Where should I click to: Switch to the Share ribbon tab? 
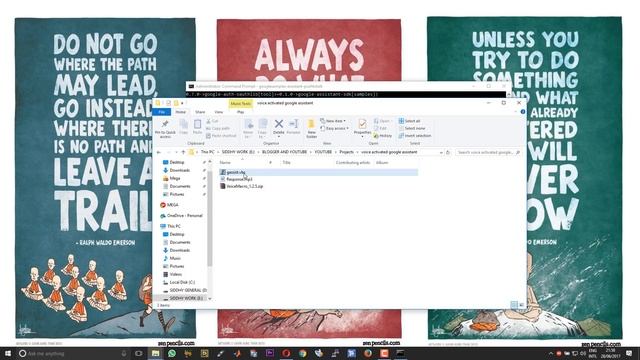(x=200, y=112)
